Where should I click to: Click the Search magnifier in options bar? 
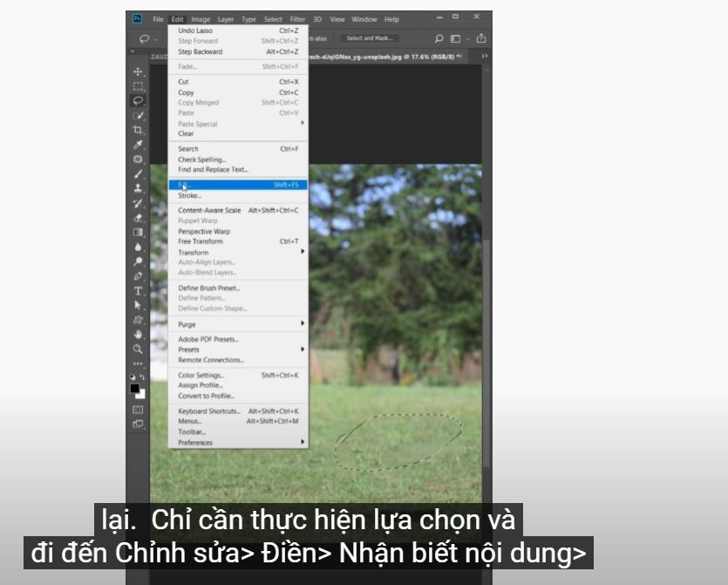pos(439,38)
